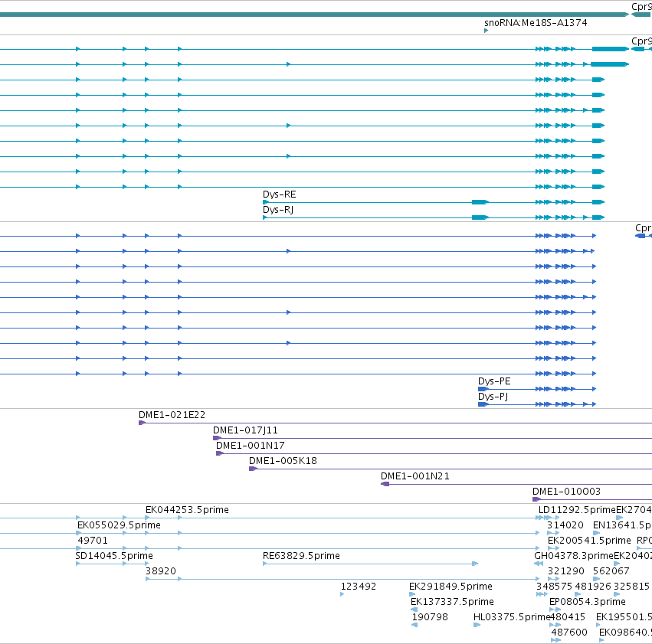
Task: Click the Dys-RJ transcript label
Action: click(x=278, y=210)
